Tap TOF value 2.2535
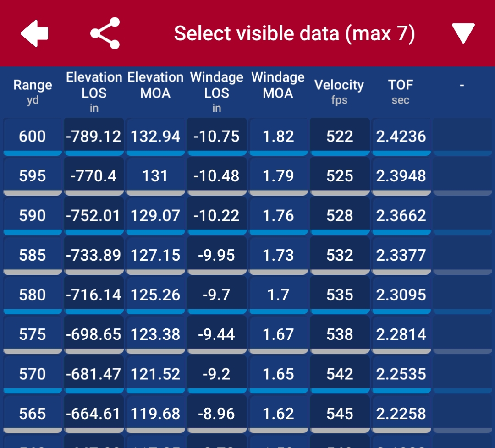 401,374
